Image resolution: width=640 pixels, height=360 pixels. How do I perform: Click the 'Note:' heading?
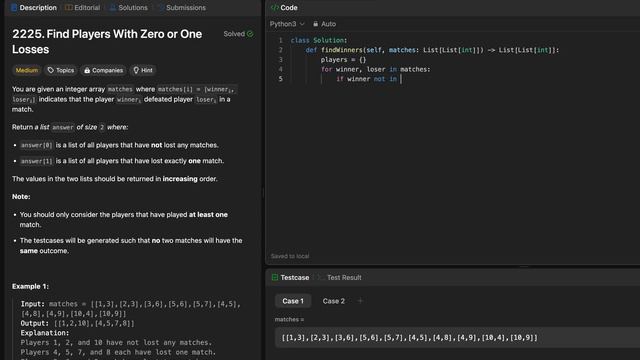pos(21,197)
